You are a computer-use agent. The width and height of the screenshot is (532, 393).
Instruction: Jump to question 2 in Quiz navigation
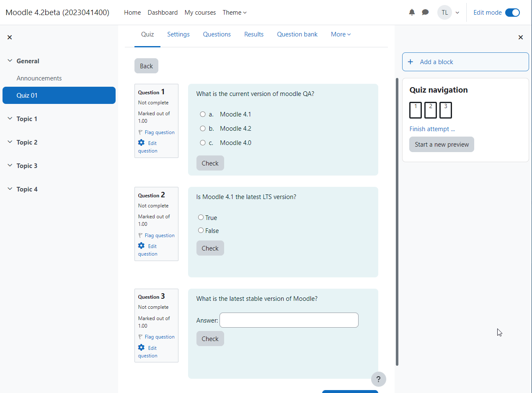coord(431,110)
